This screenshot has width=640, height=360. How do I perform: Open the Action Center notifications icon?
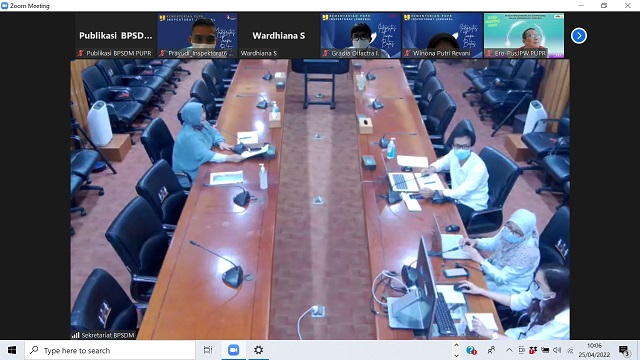pyautogui.click(x=624, y=350)
